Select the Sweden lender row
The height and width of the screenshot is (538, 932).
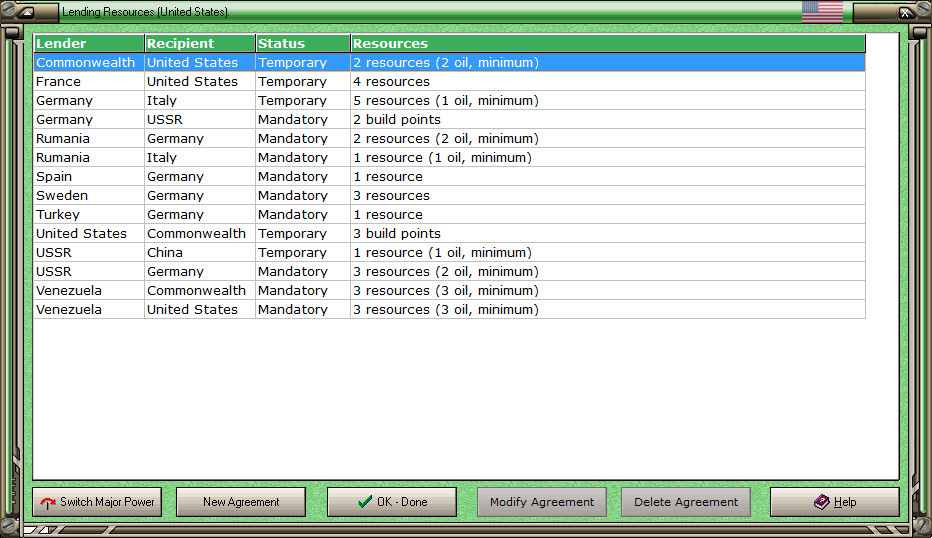tap(449, 196)
